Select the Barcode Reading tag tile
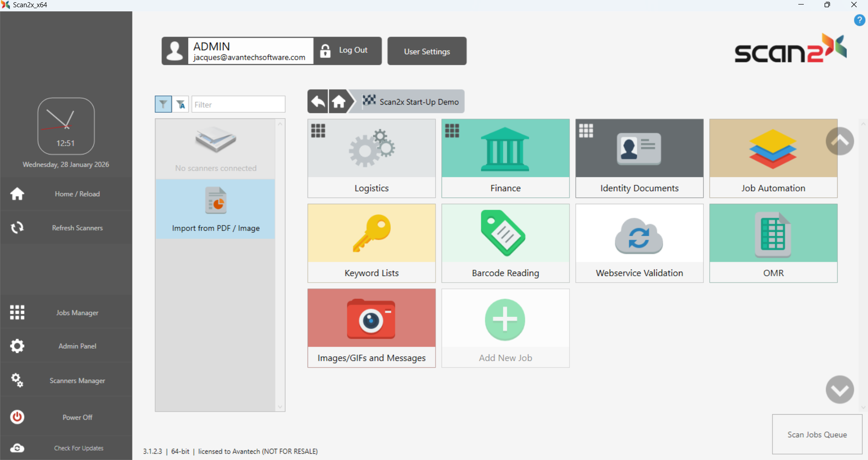The image size is (868, 460). [x=505, y=243]
